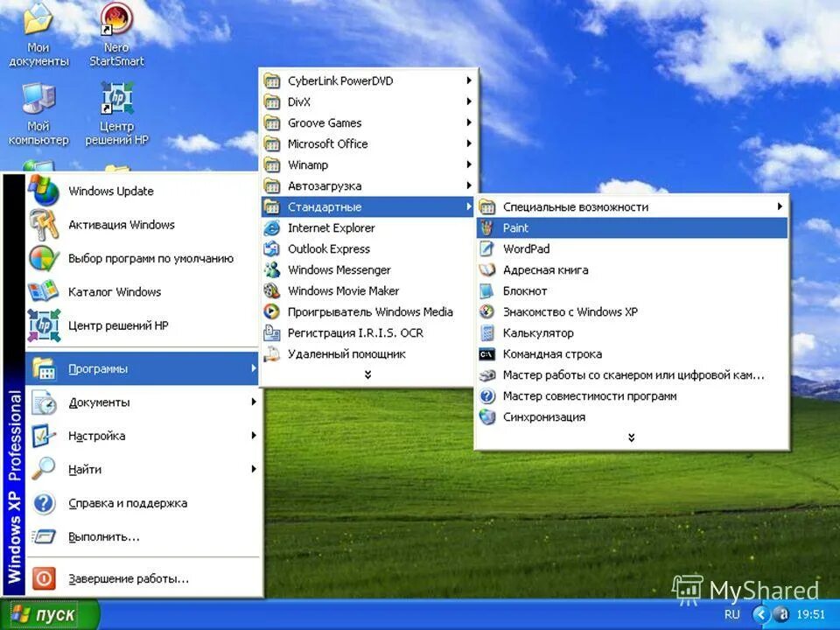Expand hidden tray icons arrow
Viewport: 840px width, 630px height.
(x=760, y=614)
